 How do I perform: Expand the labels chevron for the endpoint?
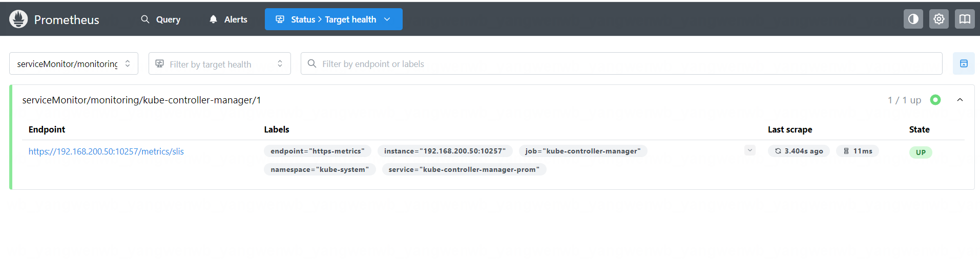tap(749, 150)
